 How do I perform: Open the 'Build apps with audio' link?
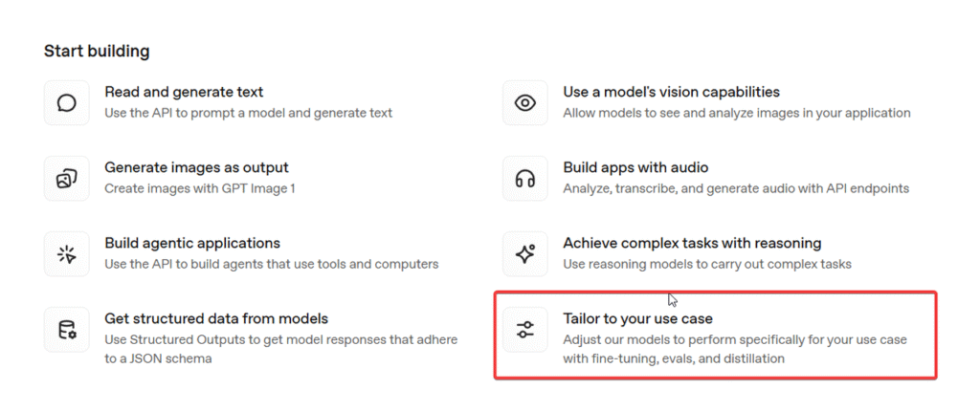pos(635,168)
